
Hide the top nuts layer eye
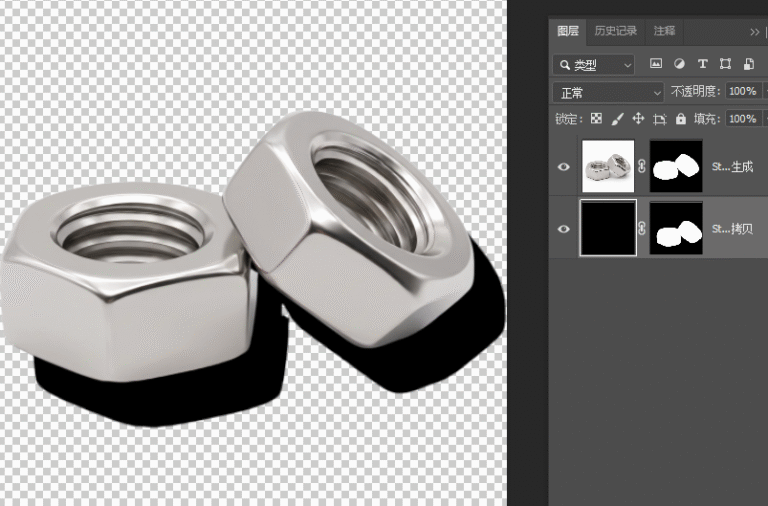pos(564,167)
